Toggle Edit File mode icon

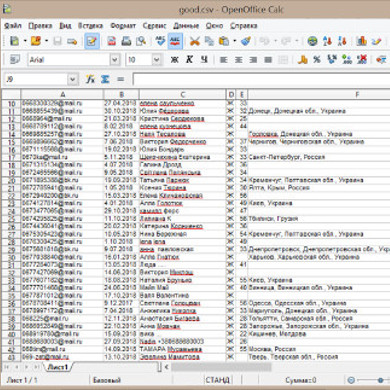coord(92,41)
